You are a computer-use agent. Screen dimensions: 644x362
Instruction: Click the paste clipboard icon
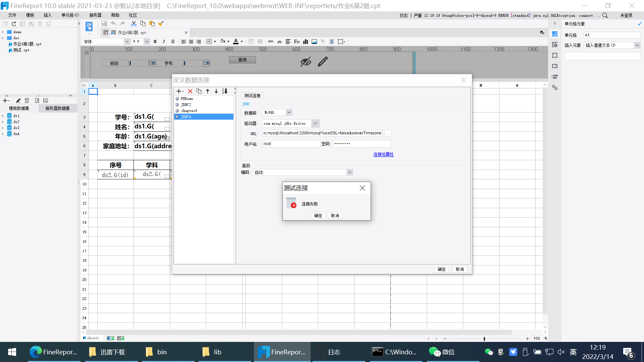(x=152, y=23)
